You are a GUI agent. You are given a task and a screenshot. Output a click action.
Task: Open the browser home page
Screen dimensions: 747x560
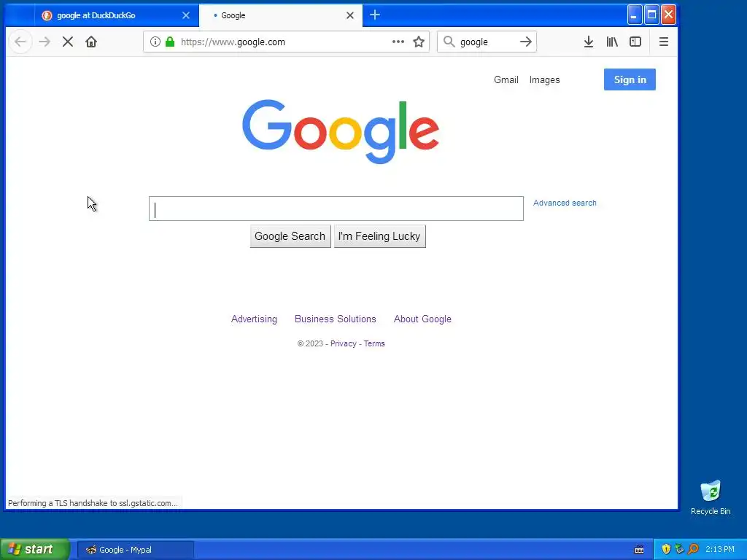(x=91, y=42)
